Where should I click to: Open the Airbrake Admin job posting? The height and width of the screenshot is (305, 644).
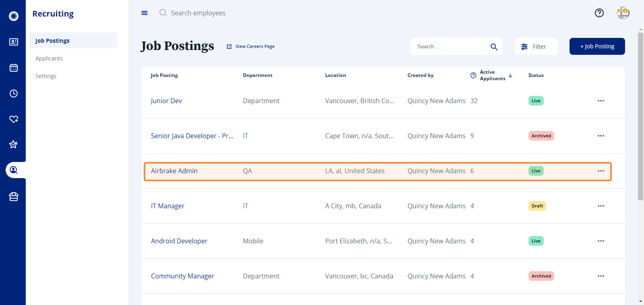pos(174,171)
